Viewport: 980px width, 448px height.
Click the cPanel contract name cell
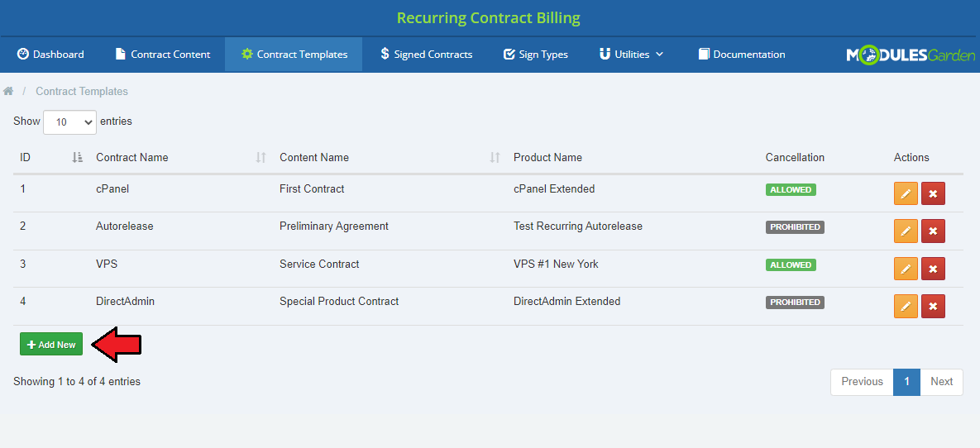pos(112,188)
